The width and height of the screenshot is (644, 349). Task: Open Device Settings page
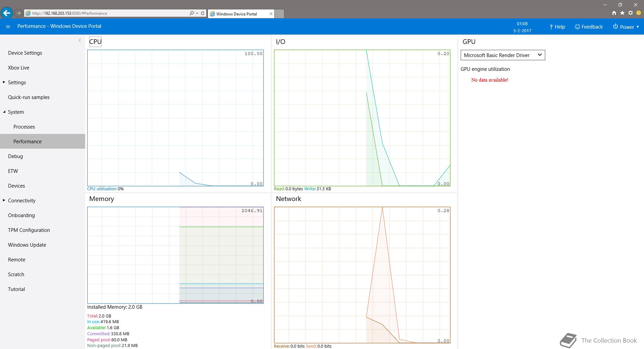[25, 53]
